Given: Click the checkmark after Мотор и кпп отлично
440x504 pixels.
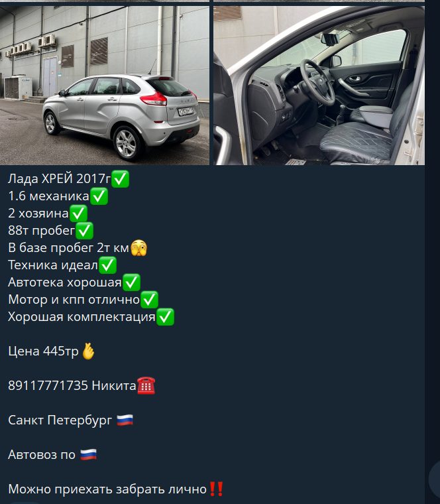Looking at the screenshot, I should point(149,300).
